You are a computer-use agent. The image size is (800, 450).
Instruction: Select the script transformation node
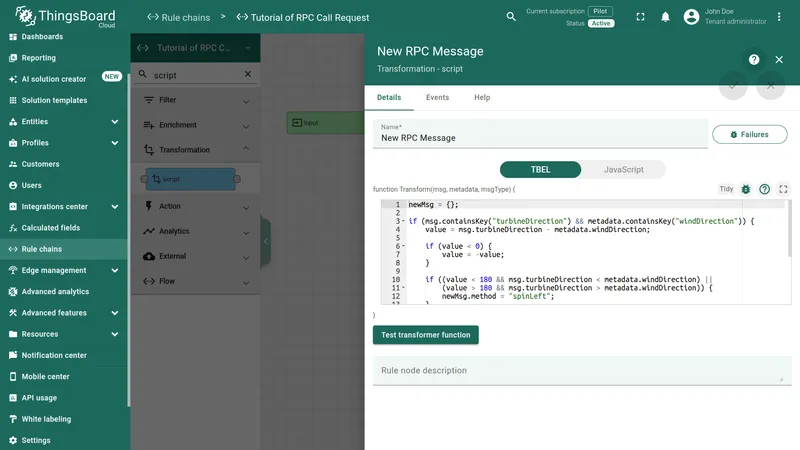coord(190,179)
